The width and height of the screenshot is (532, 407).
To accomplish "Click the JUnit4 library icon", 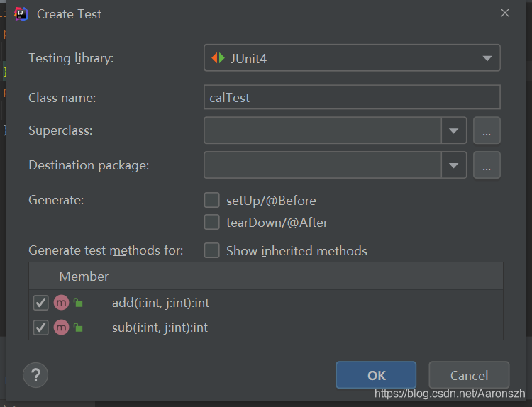I will pyautogui.click(x=218, y=58).
